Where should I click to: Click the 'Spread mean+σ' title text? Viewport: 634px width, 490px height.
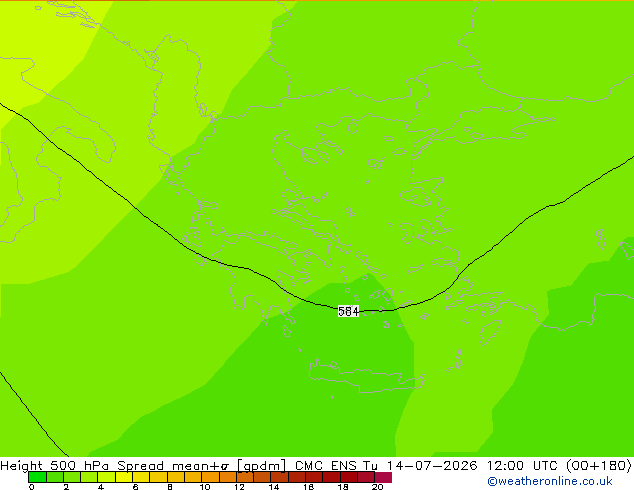pyautogui.click(x=173, y=465)
